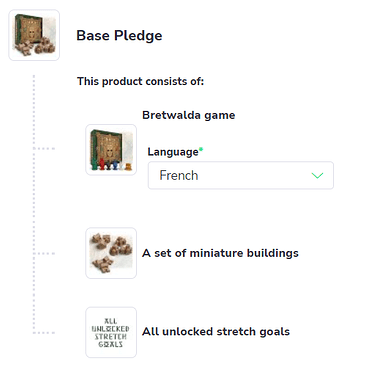Screen dimensions: 375x375
Task: Click the green required asterisk next to Language
Action: click(x=201, y=149)
